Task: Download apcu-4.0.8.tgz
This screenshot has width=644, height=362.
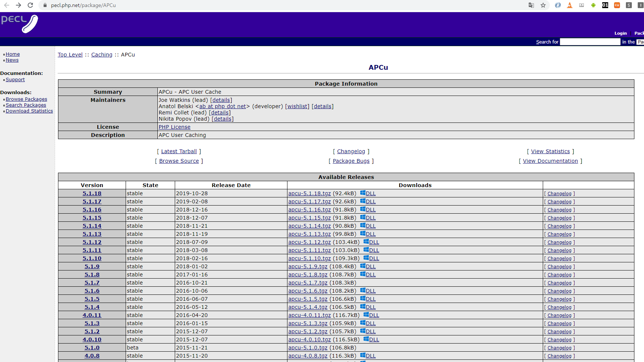Action: (308, 356)
